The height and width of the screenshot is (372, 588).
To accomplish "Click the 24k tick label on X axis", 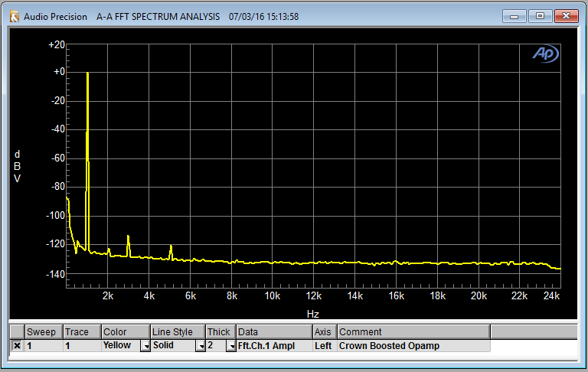I will (x=551, y=296).
